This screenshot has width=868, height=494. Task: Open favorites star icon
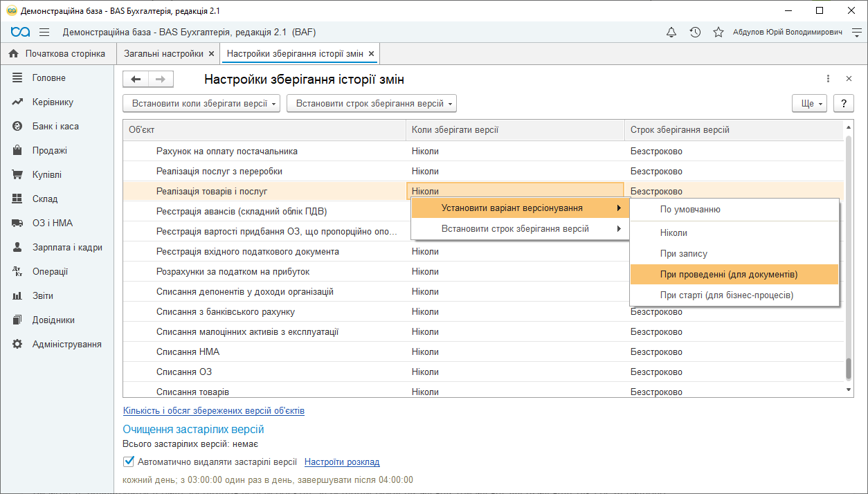[718, 33]
